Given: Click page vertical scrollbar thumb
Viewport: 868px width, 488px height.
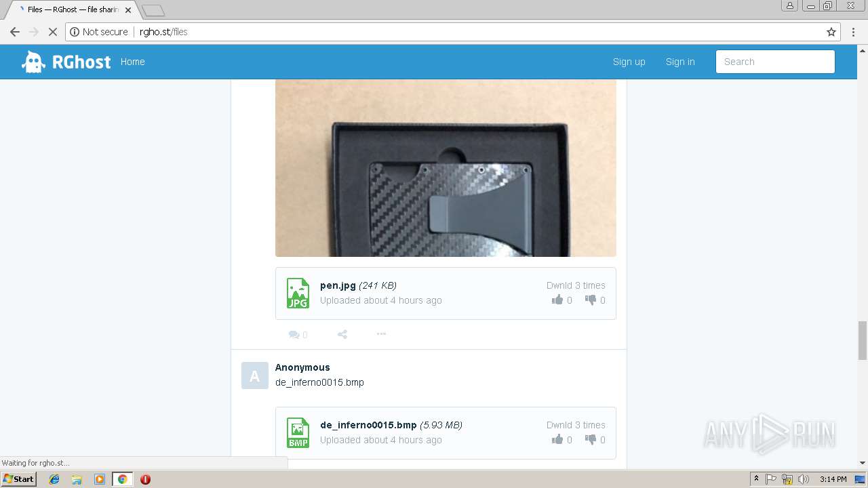Looking at the screenshot, I should 863,341.
